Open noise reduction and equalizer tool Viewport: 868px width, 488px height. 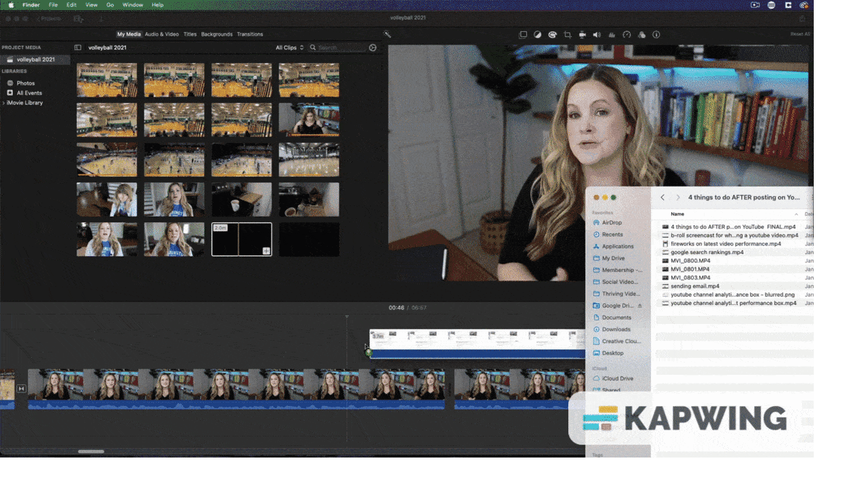(612, 35)
